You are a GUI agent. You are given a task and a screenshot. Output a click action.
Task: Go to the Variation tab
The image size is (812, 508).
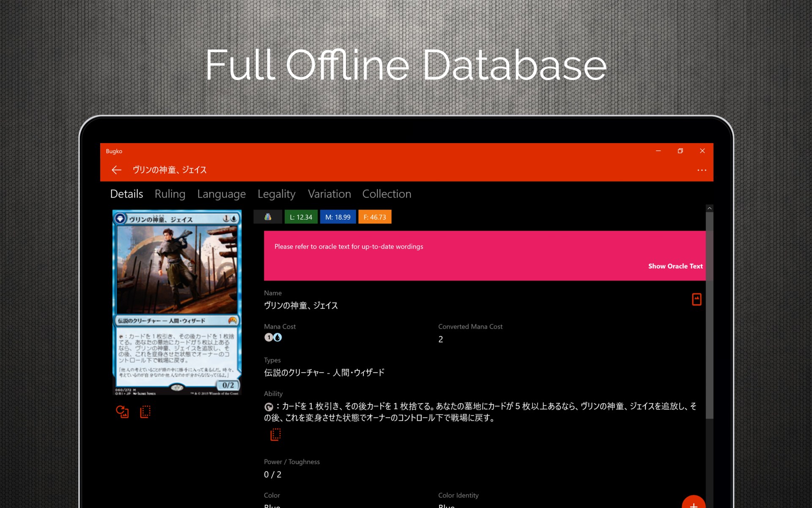[329, 194]
